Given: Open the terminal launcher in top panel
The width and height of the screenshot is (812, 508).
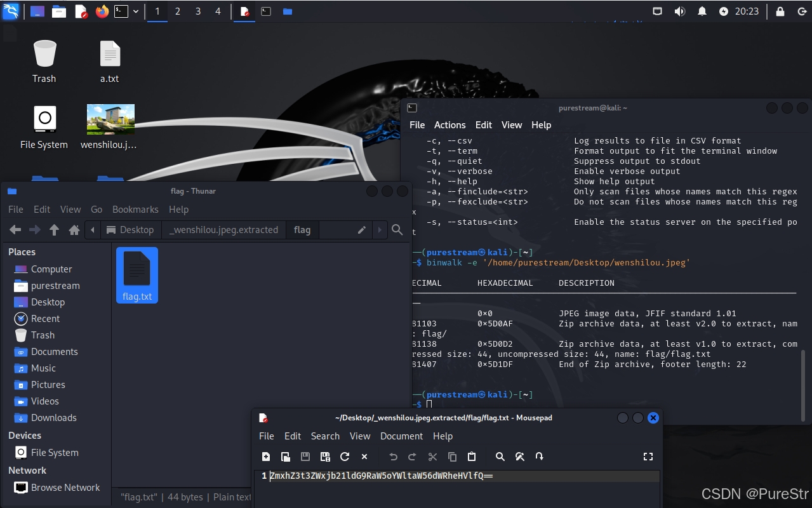Looking at the screenshot, I should pyautogui.click(x=121, y=11).
